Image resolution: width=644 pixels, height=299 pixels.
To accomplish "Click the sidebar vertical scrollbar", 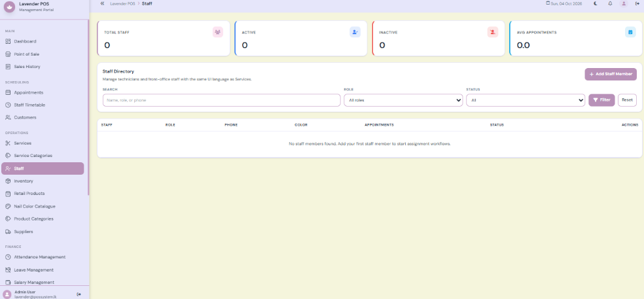I will coord(88,107).
